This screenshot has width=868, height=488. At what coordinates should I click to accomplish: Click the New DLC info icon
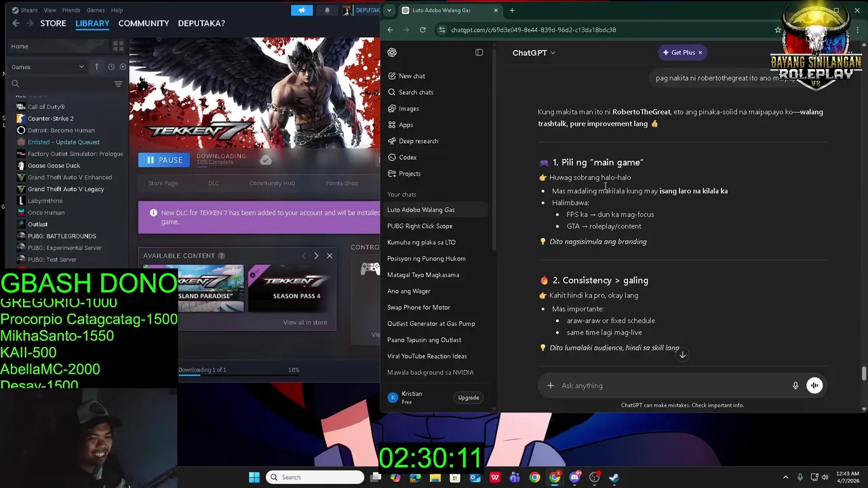pyautogui.click(x=153, y=213)
